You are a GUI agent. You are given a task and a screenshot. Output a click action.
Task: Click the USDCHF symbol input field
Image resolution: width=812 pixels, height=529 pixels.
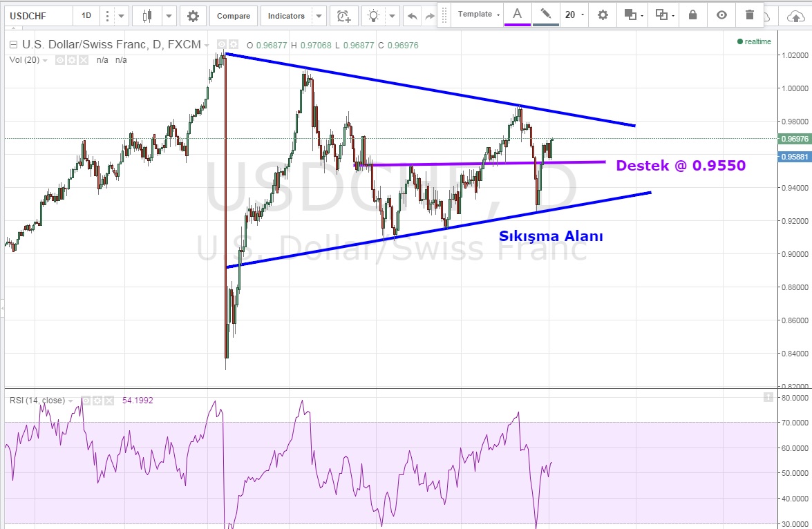pyautogui.click(x=36, y=16)
